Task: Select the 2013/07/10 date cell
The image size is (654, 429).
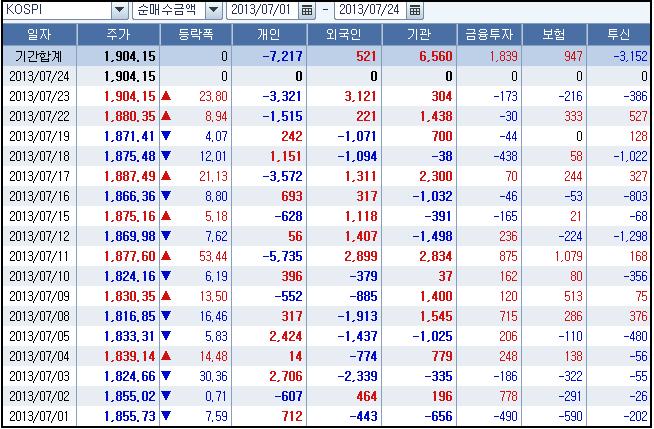Action: click(x=40, y=276)
